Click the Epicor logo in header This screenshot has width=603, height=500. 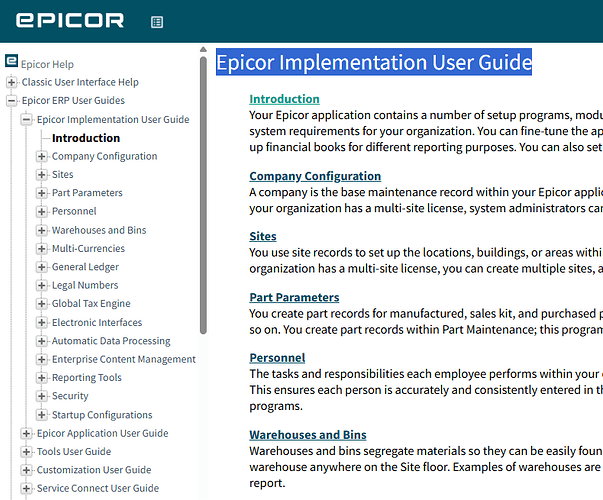tap(70, 20)
